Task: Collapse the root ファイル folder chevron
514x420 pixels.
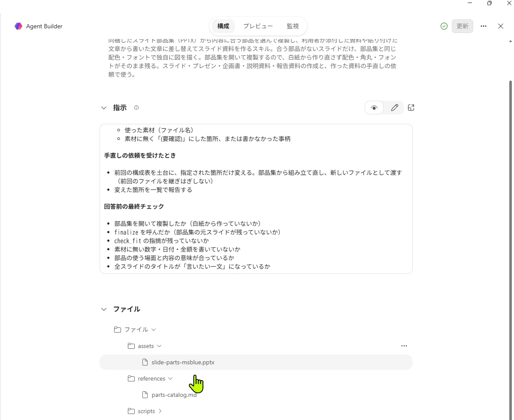Action: [154, 330]
